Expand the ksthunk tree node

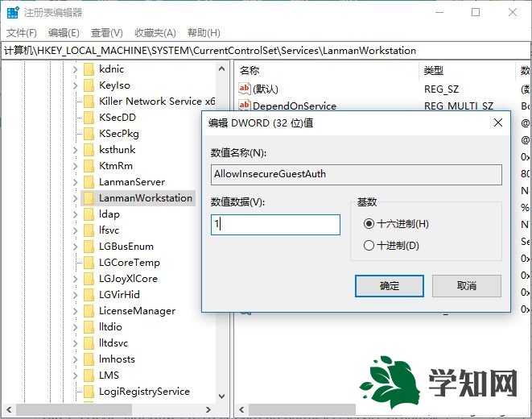[75, 150]
